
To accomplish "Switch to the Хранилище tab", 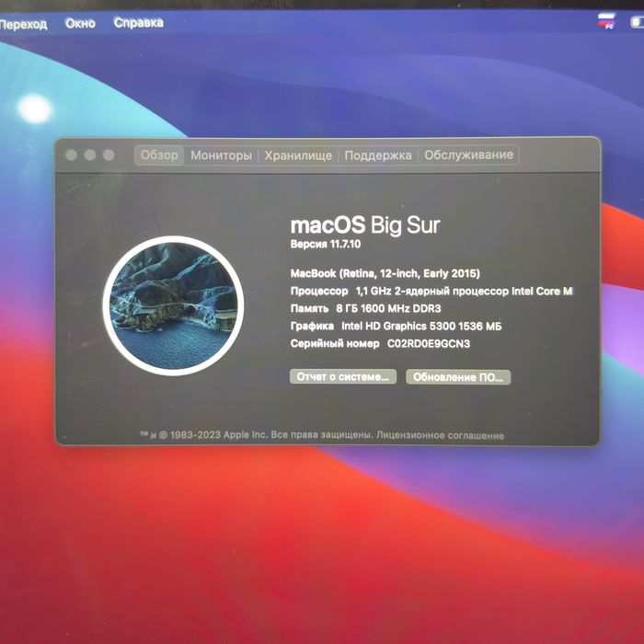I will tap(298, 155).
